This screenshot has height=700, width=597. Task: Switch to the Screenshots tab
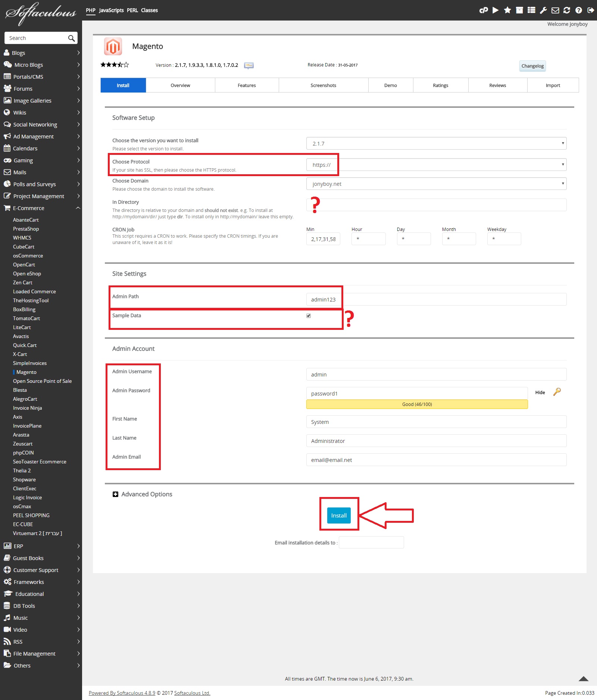[323, 85]
